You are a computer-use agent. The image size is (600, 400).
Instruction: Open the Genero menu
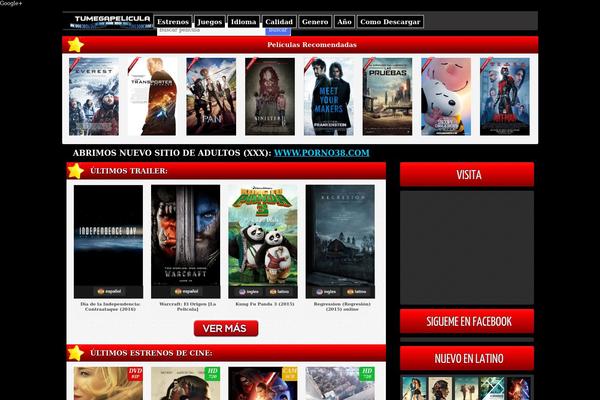pyautogui.click(x=315, y=22)
